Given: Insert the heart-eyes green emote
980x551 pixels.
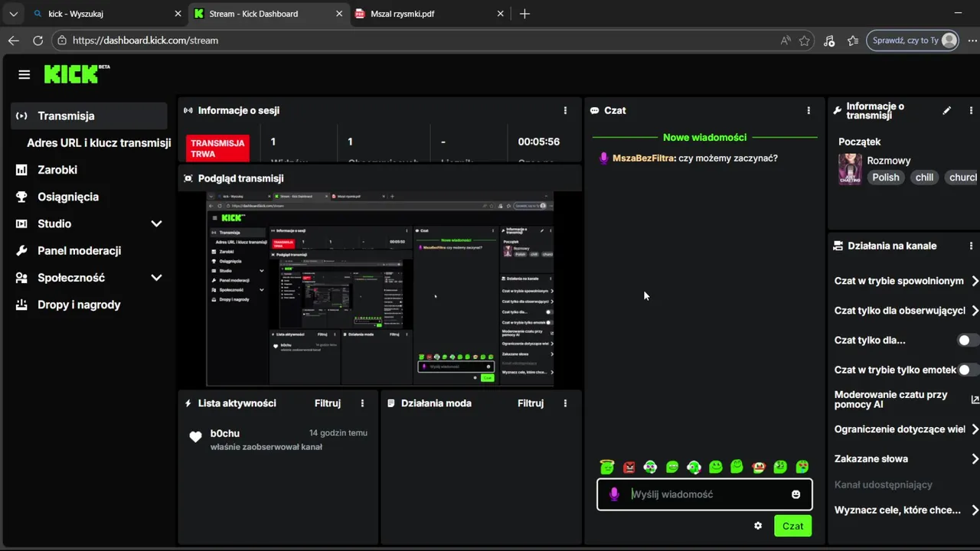Looking at the screenshot, I should pyautogui.click(x=802, y=467).
